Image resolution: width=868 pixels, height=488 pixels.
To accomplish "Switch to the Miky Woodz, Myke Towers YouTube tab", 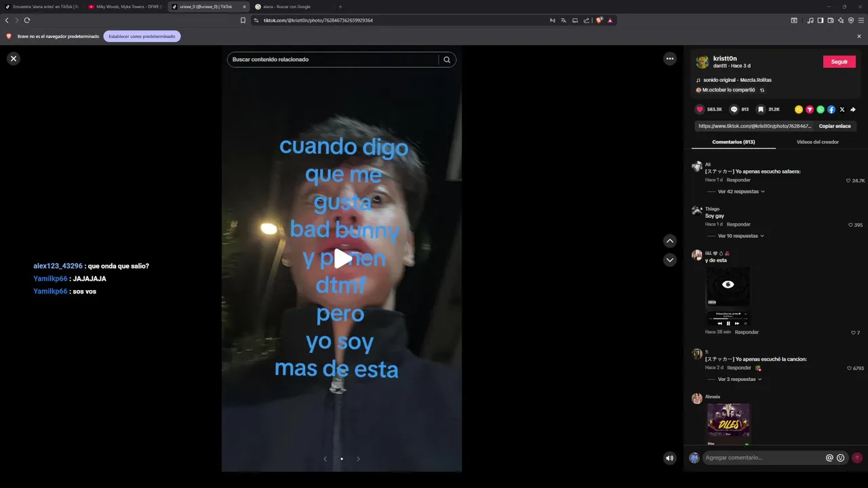I will [x=125, y=7].
